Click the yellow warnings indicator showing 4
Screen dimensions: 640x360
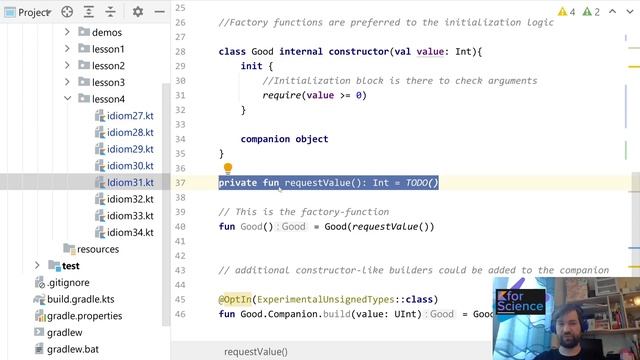click(567, 12)
